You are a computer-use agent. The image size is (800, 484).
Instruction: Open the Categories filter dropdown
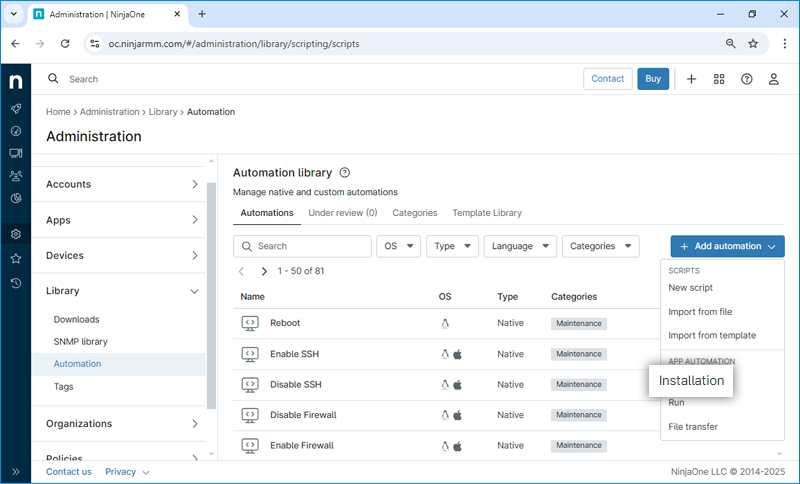600,246
